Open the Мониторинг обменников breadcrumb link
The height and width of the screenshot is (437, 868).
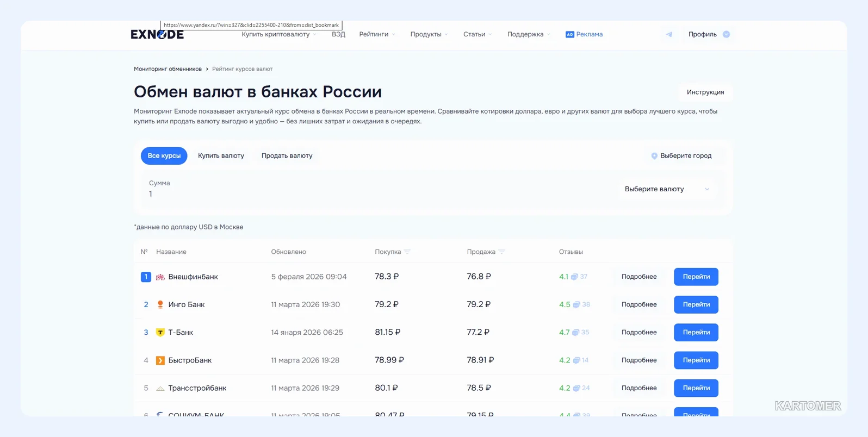[x=168, y=69]
